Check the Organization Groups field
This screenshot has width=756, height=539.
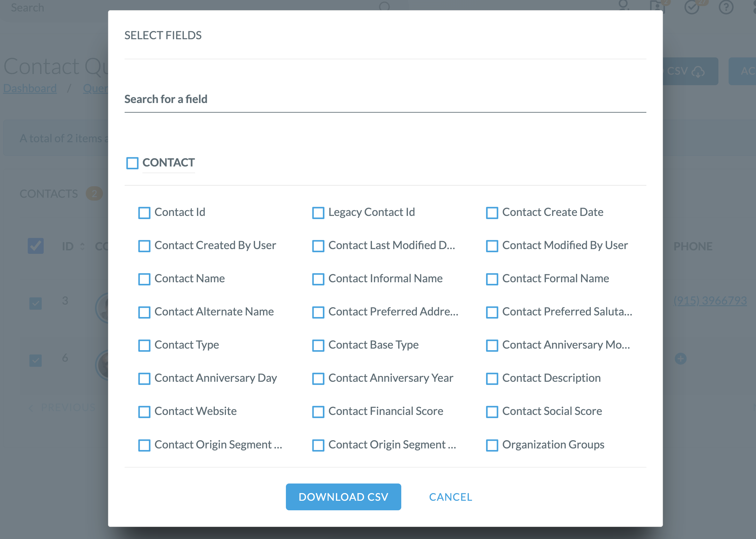point(492,446)
